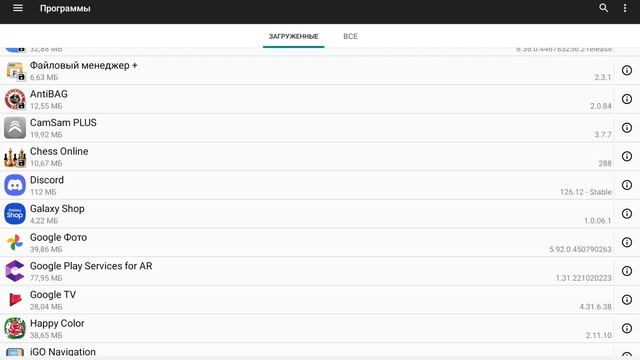
Task: Click the Google TV app icon
Action: click(x=15, y=300)
